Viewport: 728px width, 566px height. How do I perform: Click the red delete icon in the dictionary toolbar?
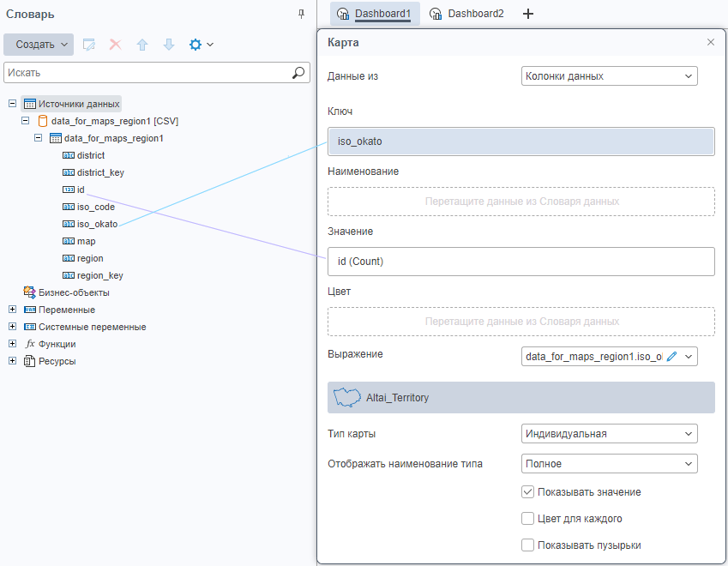tap(115, 44)
